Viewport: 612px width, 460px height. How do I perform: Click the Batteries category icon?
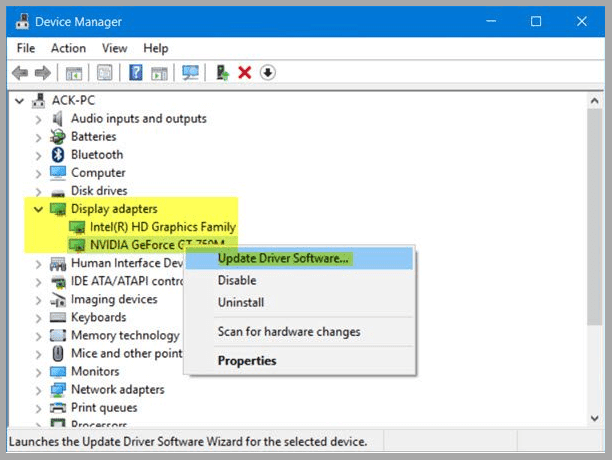(58, 137)
